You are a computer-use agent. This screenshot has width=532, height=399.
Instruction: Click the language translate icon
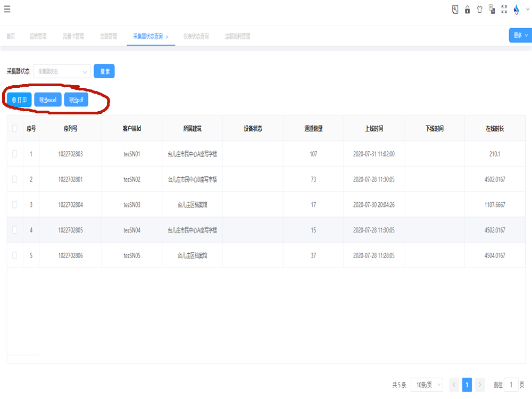[x=492, y=9]
